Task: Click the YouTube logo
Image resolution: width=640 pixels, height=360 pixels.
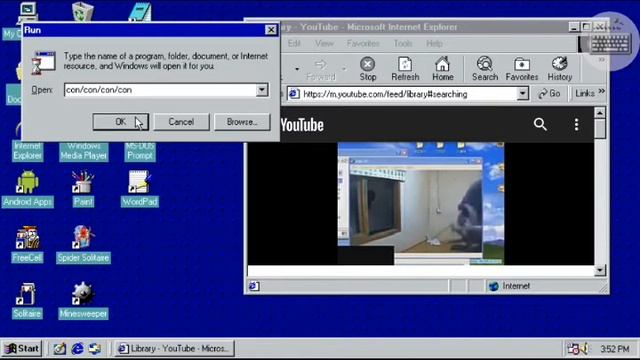Action: coord(302,125)
